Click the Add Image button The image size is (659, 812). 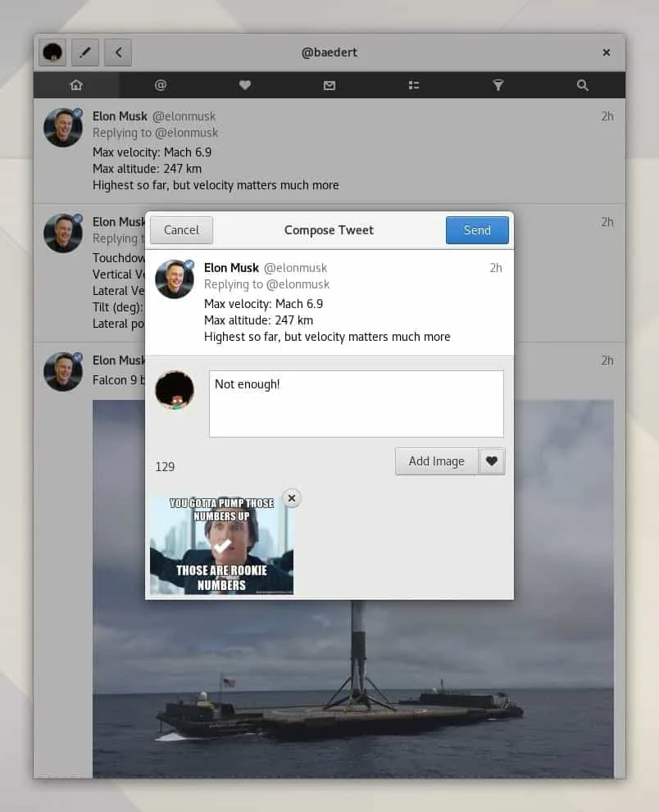pyautogui.click(x=435, y=460)
